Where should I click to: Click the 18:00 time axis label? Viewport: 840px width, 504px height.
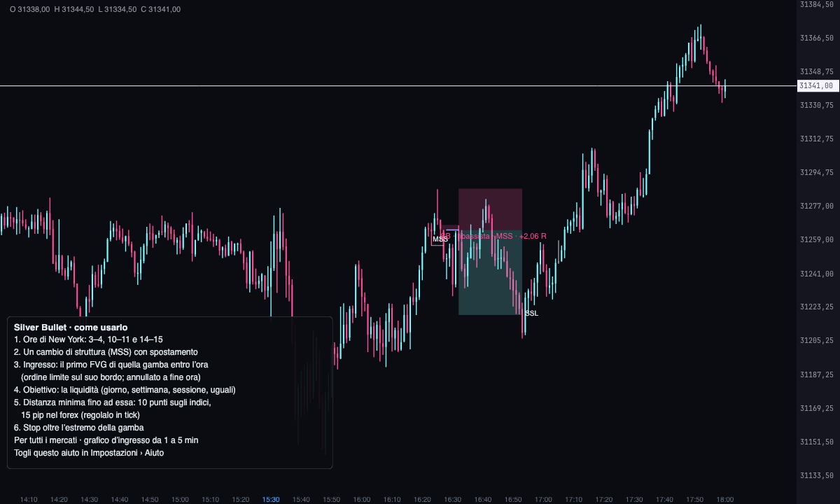click(725, 499)
